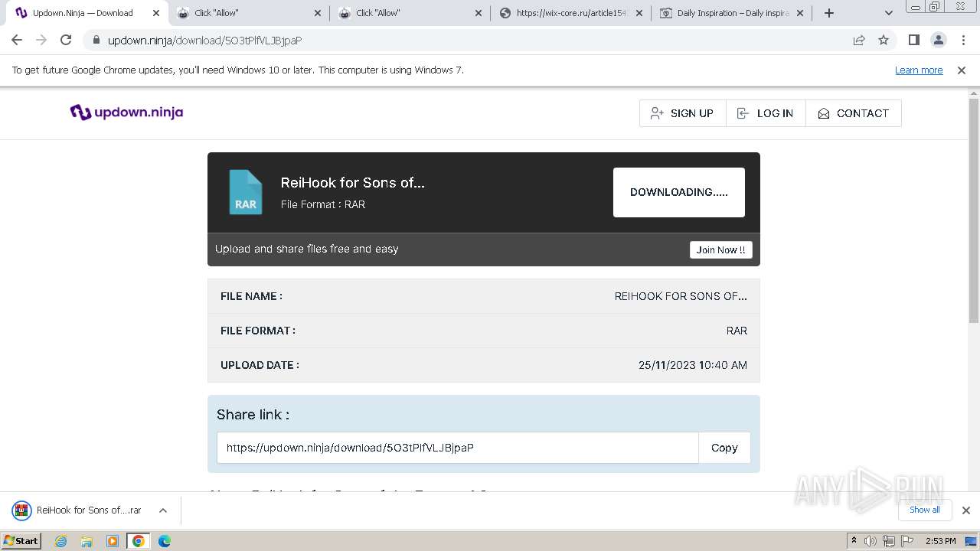Click the Chrome taskbar icon
980x551 pixels.
[x=139, y=541]
